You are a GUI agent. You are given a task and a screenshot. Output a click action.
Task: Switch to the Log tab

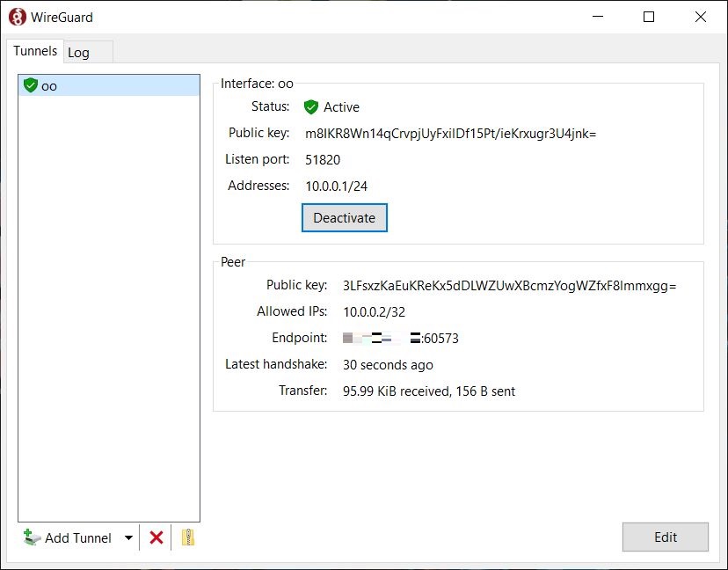79,53
